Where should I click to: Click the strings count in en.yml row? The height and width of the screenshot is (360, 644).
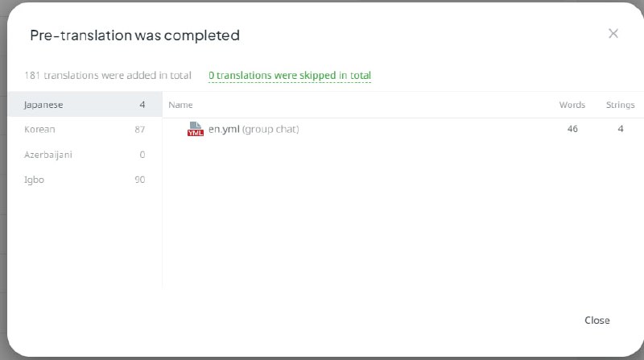coord(621,129)
